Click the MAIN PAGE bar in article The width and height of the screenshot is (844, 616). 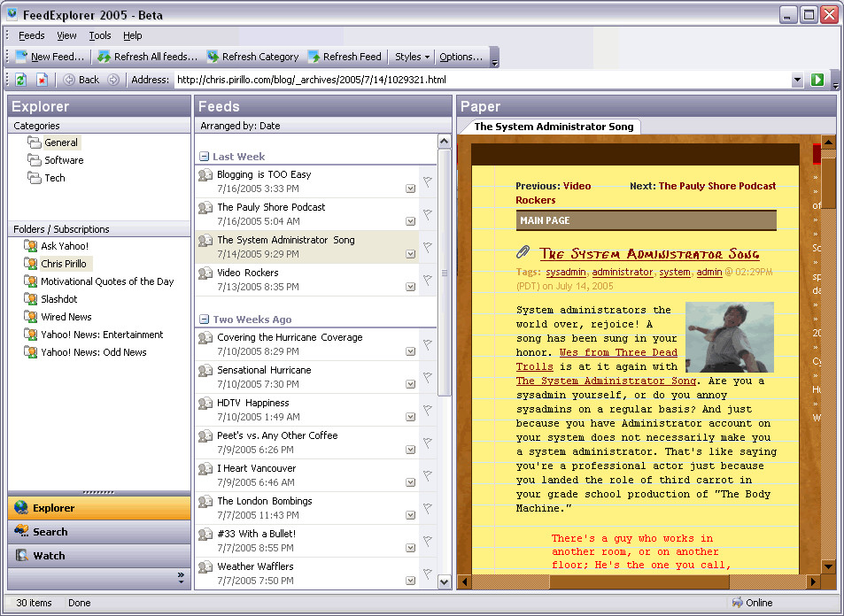tap(646, 220)
